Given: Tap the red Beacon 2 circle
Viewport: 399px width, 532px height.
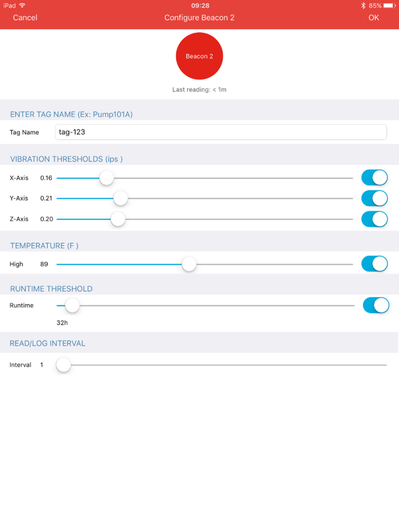Looking at the screenshot, I should coord(199,56).
